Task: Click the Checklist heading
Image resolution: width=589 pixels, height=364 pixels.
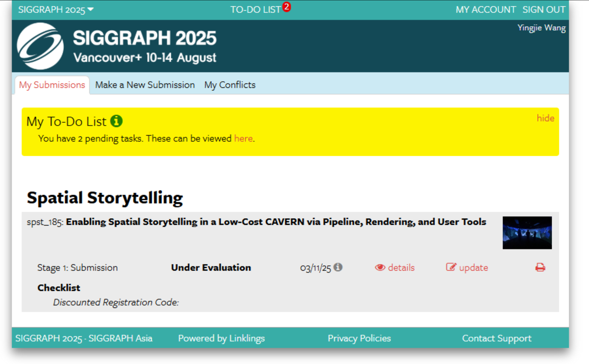Action: (59, 288)
